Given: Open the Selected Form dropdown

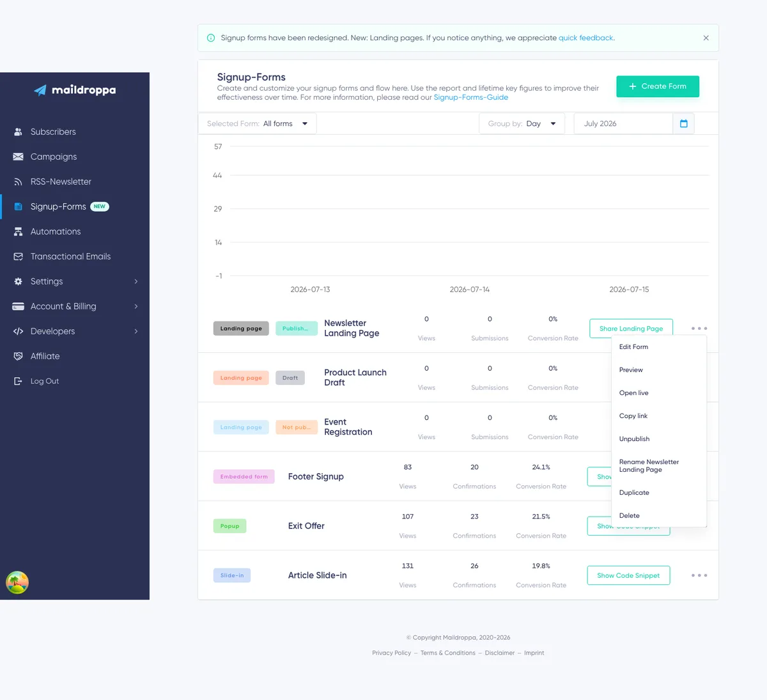Looking at the screenshot, I should 258,123.
